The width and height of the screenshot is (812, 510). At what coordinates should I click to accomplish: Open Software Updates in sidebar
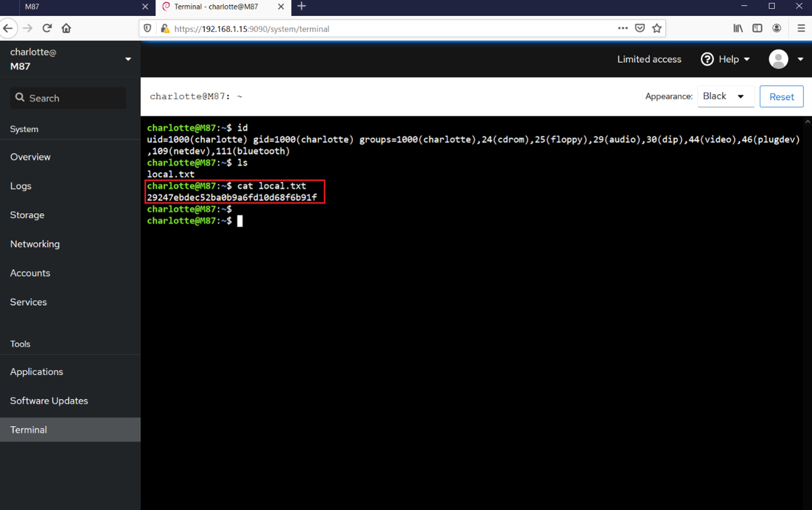tap(49, 401)
